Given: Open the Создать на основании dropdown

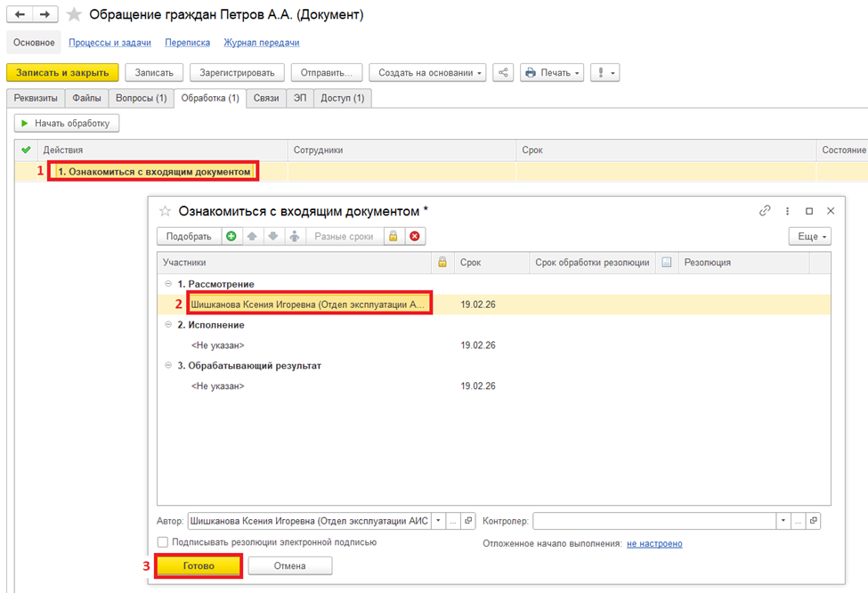Looking at the screenshot, I should tap(432, 73).
